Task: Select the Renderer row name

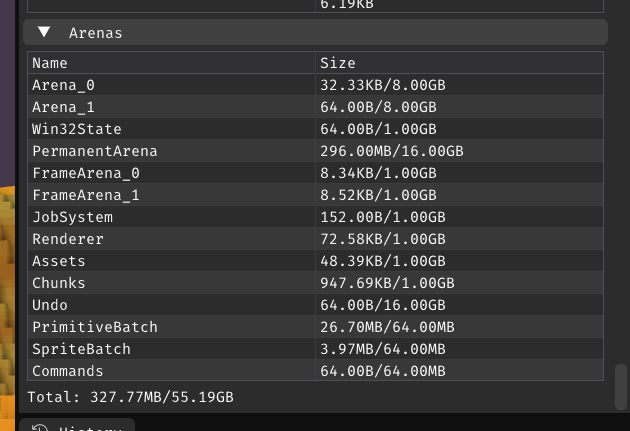Action: (68, 239)
